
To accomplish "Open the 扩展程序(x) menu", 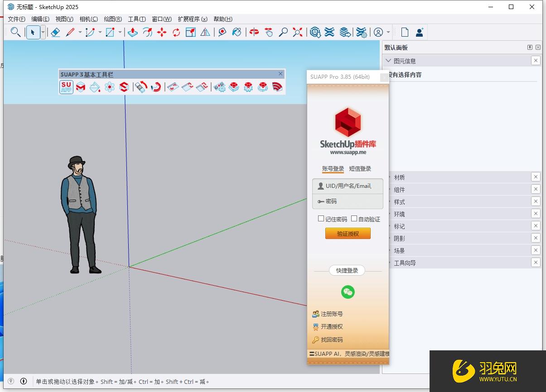I will tap(193, 19).
